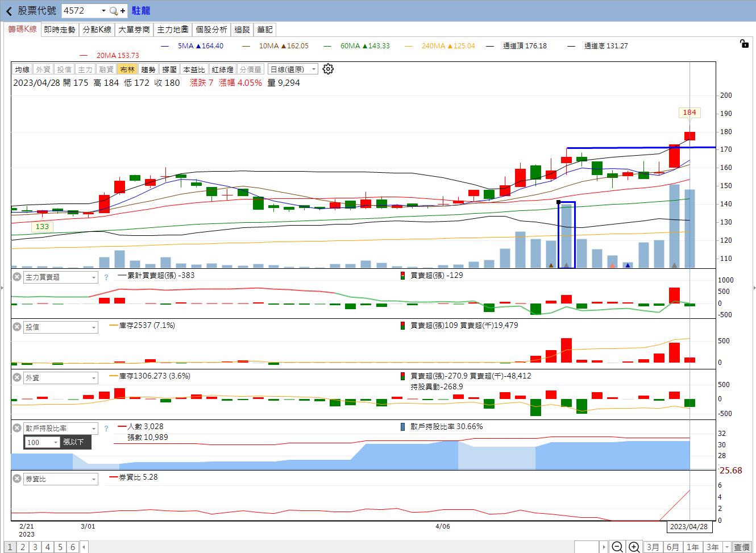Zoom in the chart with plus magnifier
The height and width of the screenshot is (553, 756).
634,547
